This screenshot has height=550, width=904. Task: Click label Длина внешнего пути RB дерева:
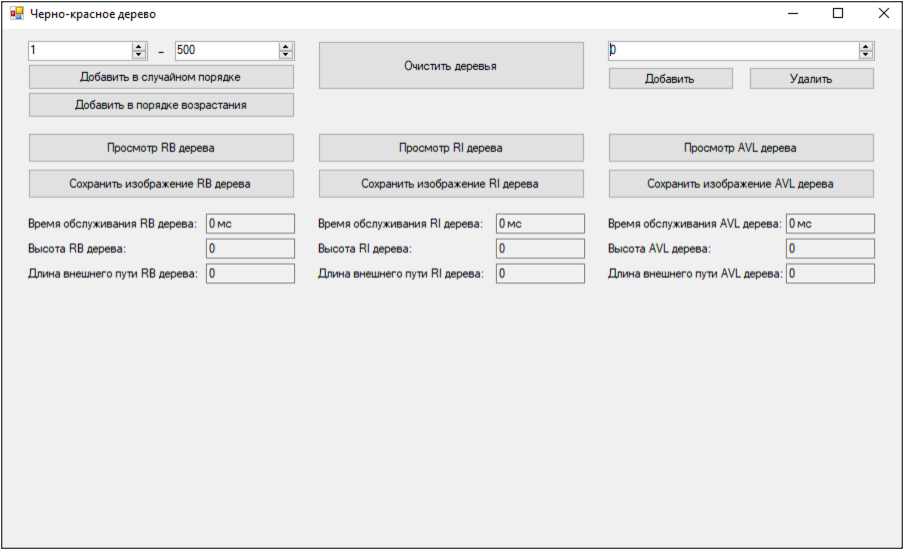pos(112,274)
